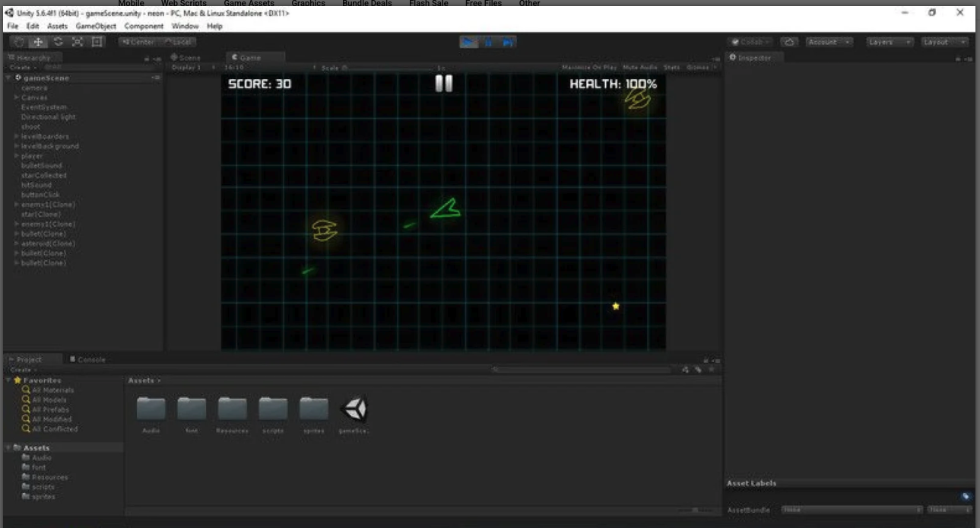Open the GameObject menu
The image size is (980, 528).
point(96,26)
